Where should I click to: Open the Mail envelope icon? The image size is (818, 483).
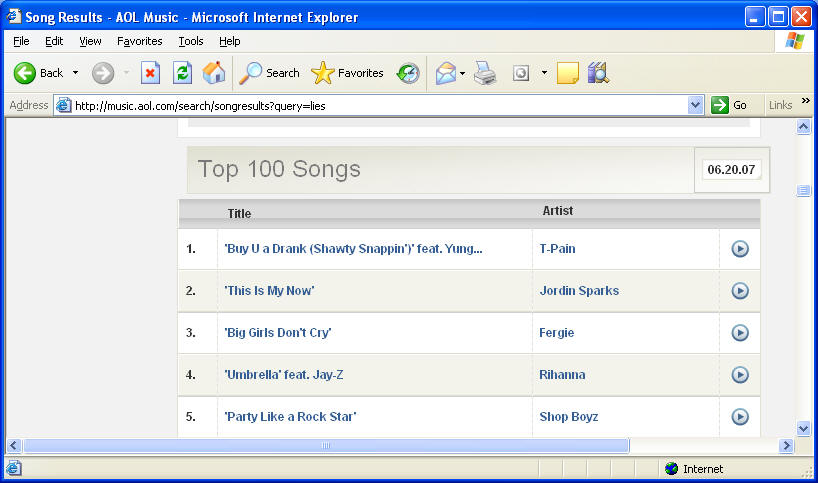pyautogui.click(x=446, y=73)
